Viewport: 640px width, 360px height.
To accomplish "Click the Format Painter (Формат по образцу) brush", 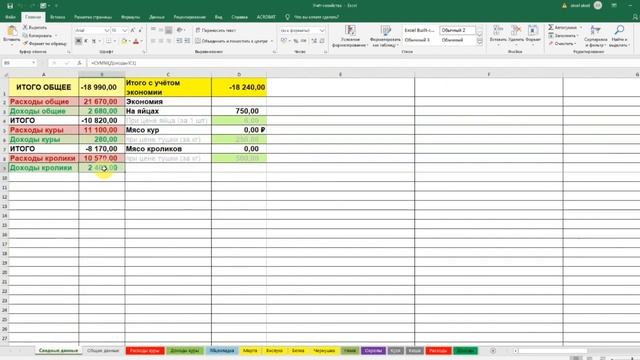I will pos(25,43).
